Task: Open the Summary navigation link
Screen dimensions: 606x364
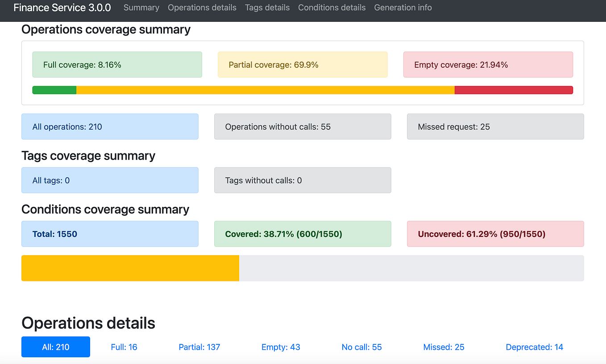Action: tap(141, 8)
